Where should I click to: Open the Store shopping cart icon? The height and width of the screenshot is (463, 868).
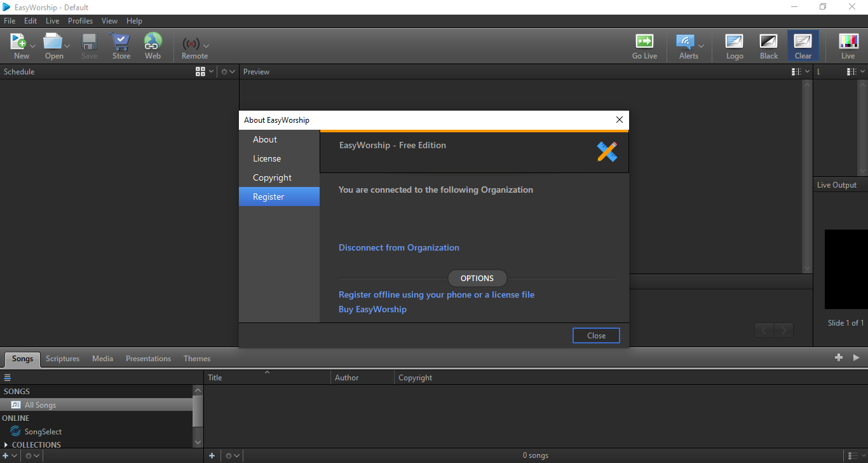tap(121, 42)
